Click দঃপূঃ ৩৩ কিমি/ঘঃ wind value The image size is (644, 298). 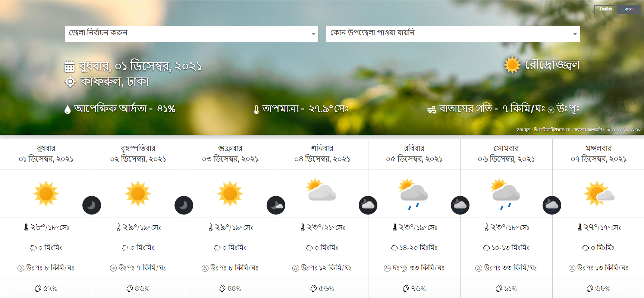[x=418, y=268]
